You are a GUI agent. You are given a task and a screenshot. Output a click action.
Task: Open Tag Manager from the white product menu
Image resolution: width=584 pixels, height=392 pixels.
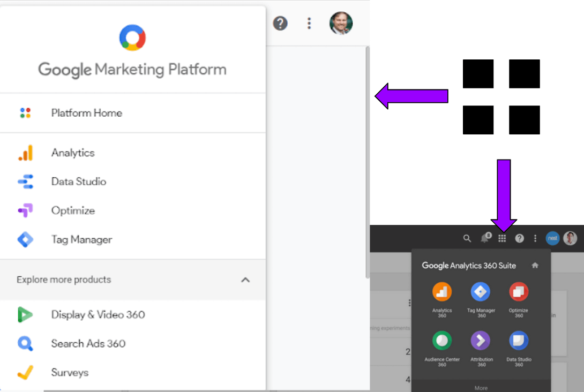point(81,239)
